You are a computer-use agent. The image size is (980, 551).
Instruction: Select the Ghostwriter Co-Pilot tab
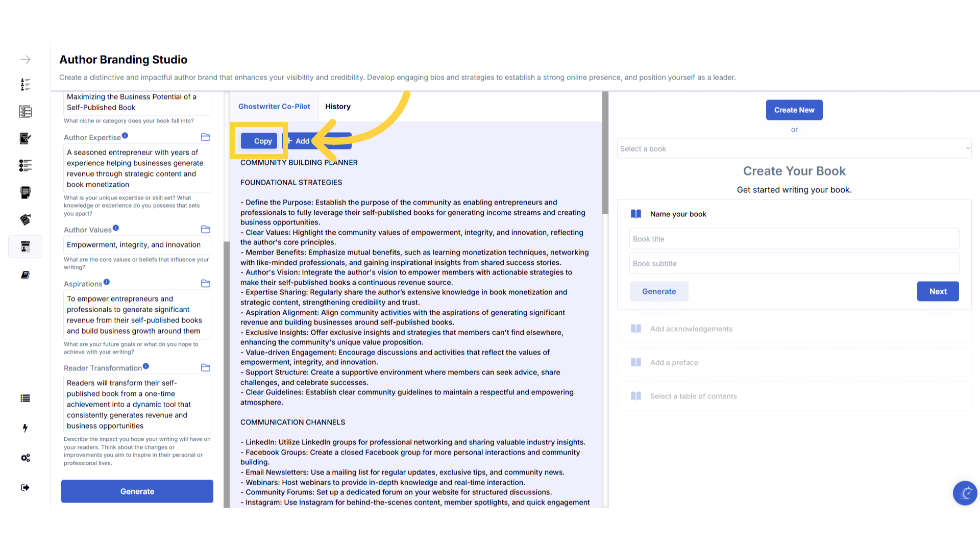pos(274,107)
